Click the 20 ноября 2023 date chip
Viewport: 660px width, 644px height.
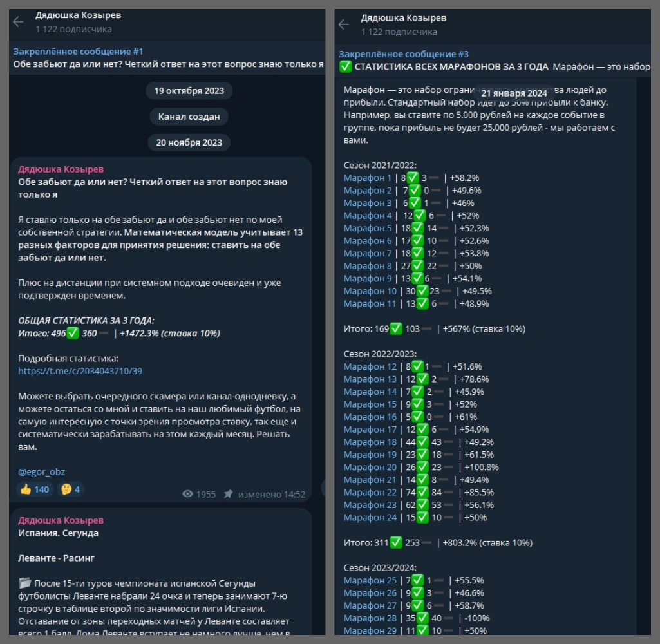(x=189, y=143)
